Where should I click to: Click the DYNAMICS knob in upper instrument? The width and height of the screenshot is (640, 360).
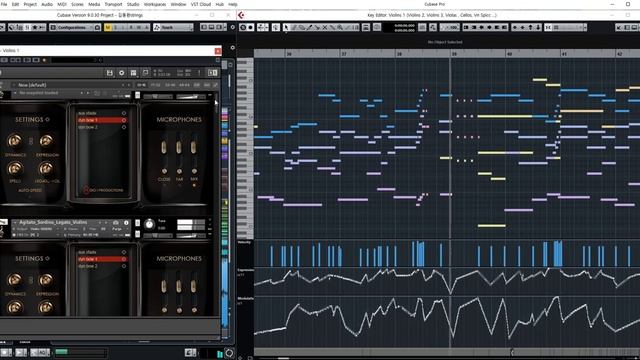click(x=15, y=141)
